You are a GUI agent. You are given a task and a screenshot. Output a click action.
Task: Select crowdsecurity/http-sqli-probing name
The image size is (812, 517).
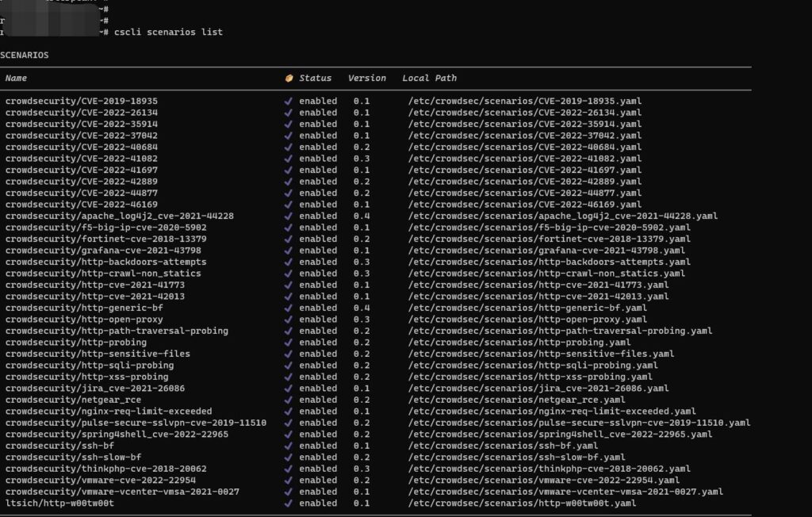click(90, 366)
